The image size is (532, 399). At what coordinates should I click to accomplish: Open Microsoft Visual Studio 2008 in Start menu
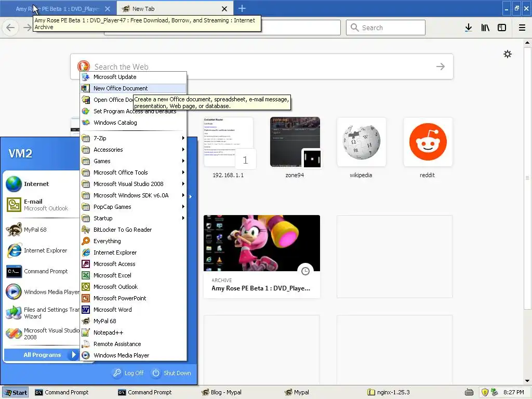click(42, 334)
